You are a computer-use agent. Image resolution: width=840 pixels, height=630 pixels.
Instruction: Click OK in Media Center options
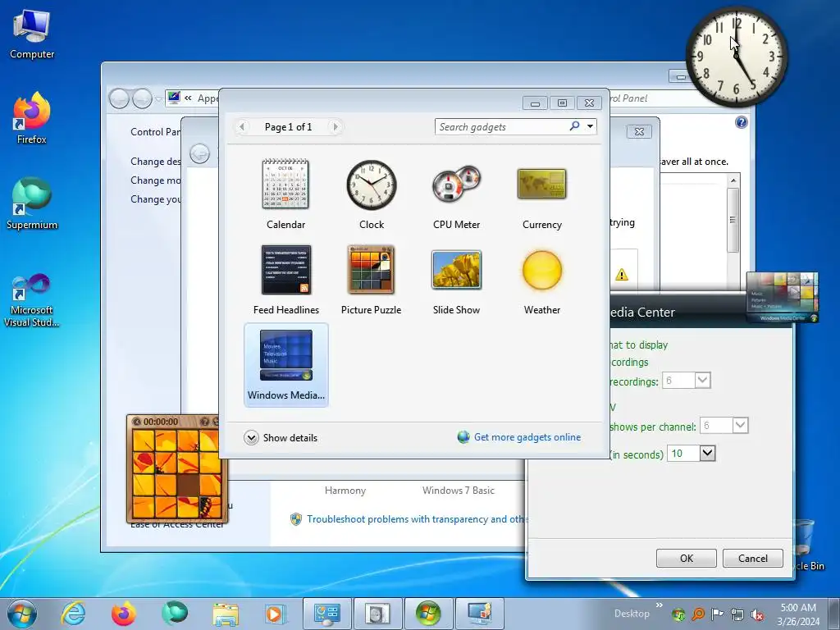687,558
